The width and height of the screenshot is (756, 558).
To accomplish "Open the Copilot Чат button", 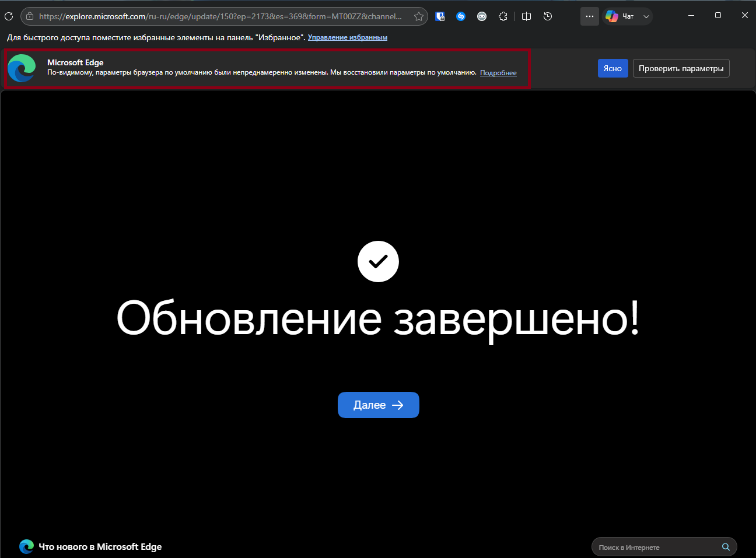I will coord(620,16).
